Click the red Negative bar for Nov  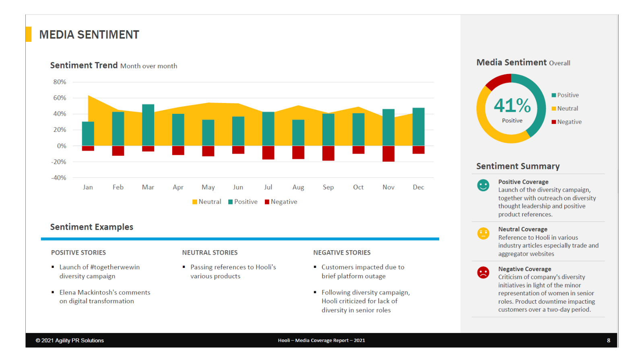tap(388, 154)
